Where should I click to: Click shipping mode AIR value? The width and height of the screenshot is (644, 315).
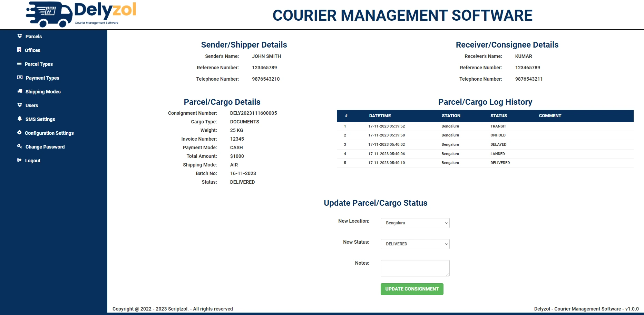(234, 165)
